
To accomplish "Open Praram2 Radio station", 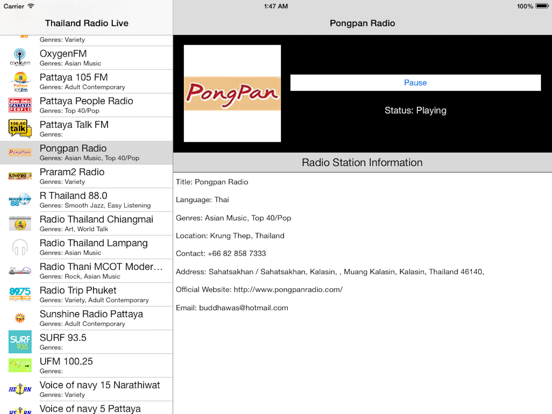I will [x=86, y=176].
